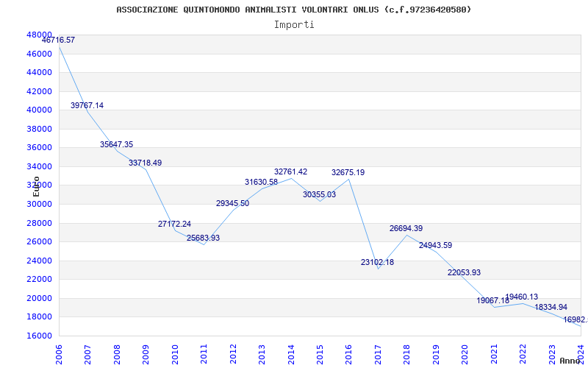This screenshot has width=588, height=368.
Task: Click the Anno x-axis title
Action: point(570,361)
